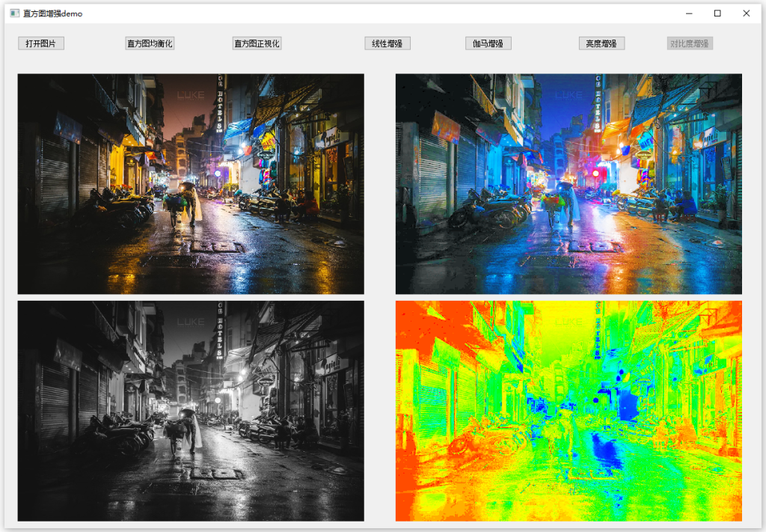The image size is (766, 532).
Task: Click the 直方图增强demo window title text
Action: coord(53,13)
